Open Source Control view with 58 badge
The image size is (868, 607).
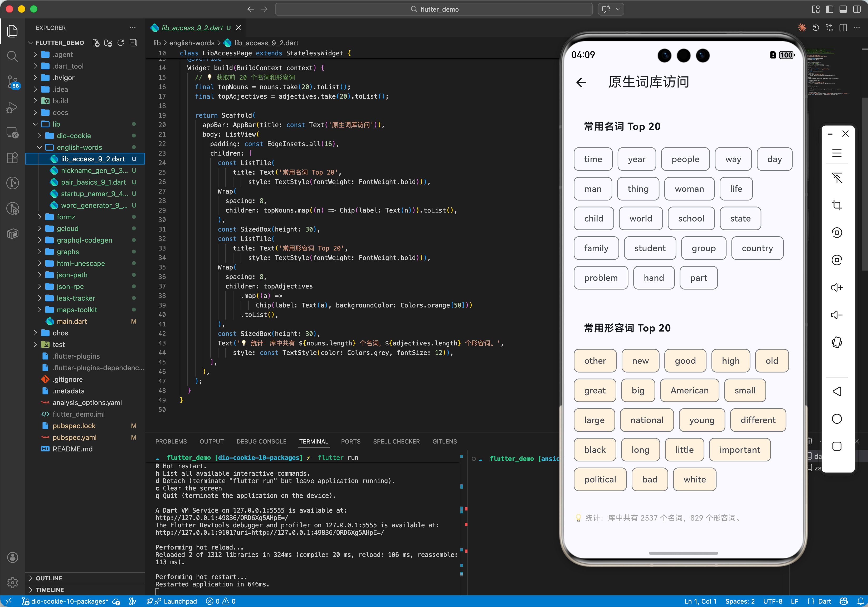pos(12,81)
